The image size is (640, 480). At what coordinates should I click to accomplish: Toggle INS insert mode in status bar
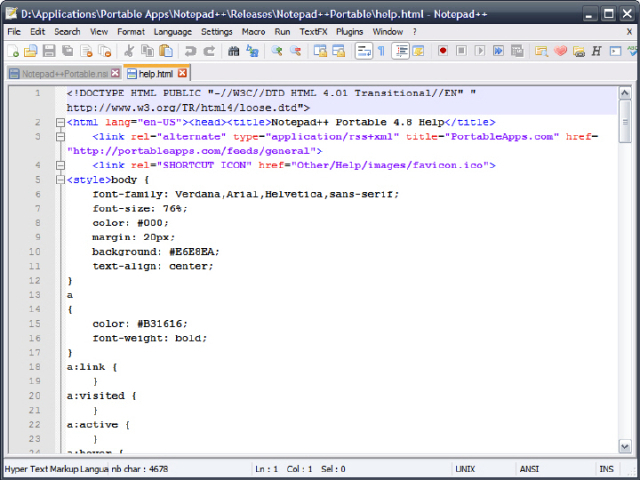point(606,469)
